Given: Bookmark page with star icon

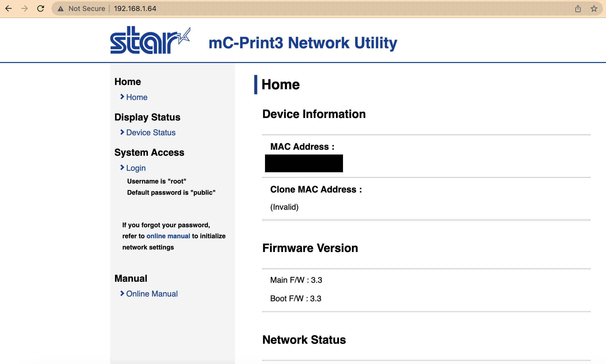Looking at the screenshot, I should tap(594, 9).
